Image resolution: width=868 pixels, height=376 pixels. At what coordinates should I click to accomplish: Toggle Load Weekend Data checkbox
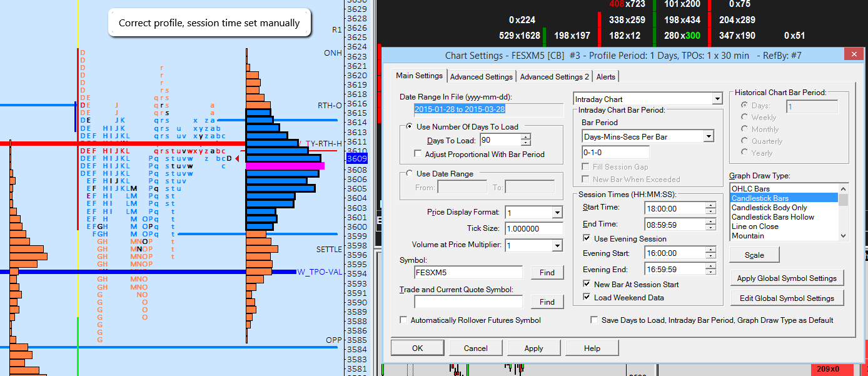587,297
